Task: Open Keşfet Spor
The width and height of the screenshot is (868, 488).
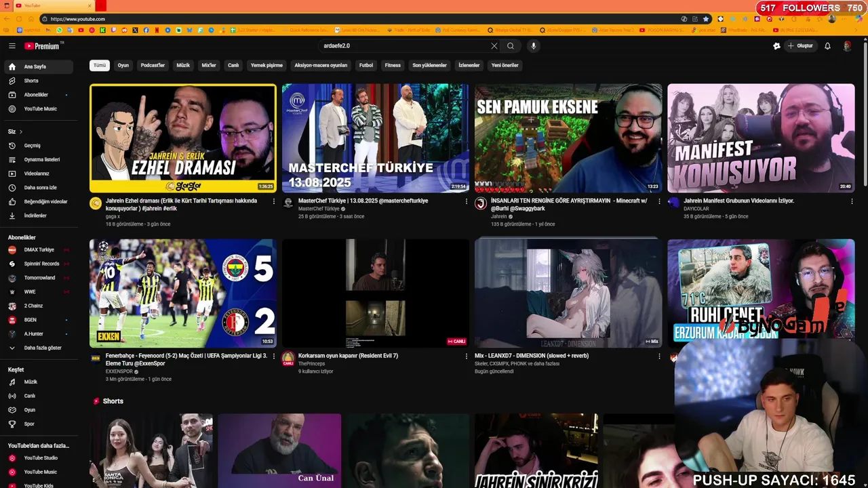Action: click(x=38, y=424)
